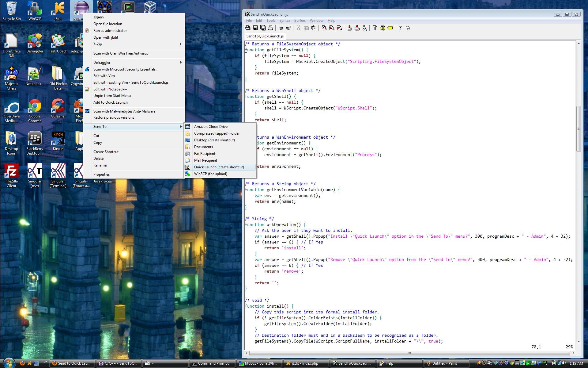Click the Paste toolbar icon
Image resolution: width=588 pixels, height=368 pixels.
(x=314, y=28)
